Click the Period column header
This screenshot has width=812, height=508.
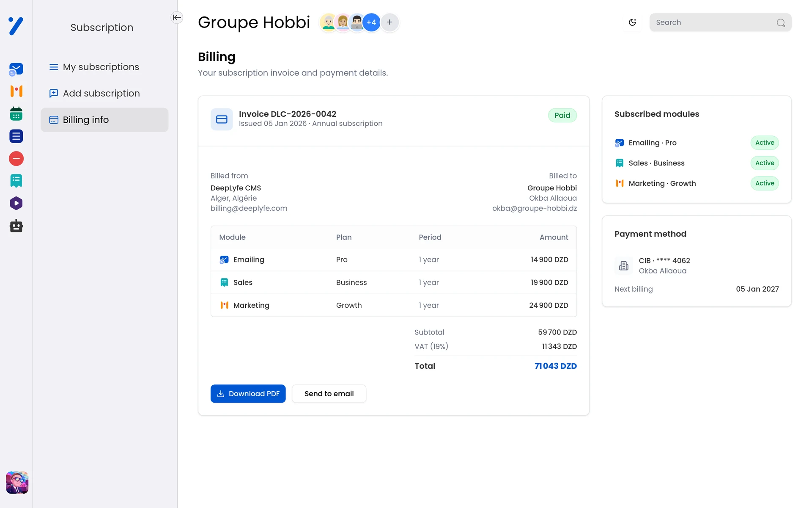click(x=430, y=237)
